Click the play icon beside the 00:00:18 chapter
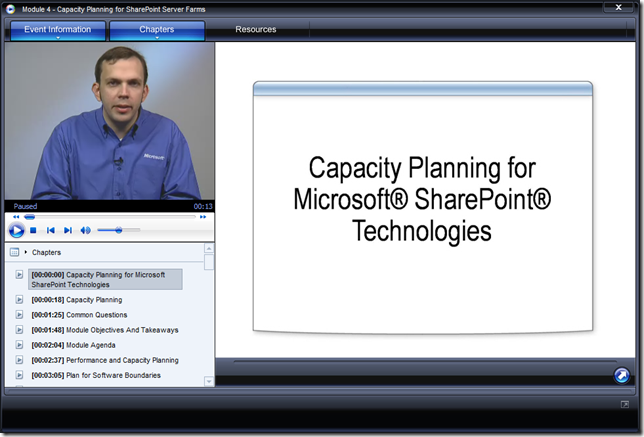This screenshot has width=644, height=437. tap(19, 300)
